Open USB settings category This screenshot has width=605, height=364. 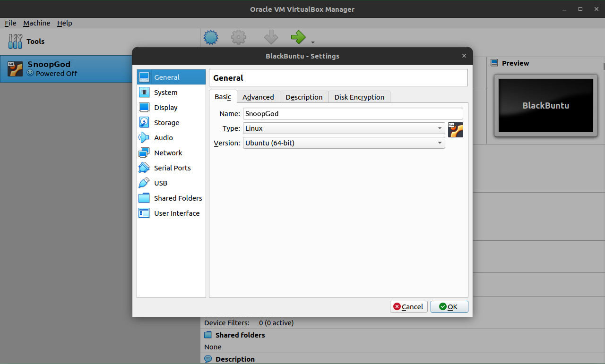click(171, 183)
